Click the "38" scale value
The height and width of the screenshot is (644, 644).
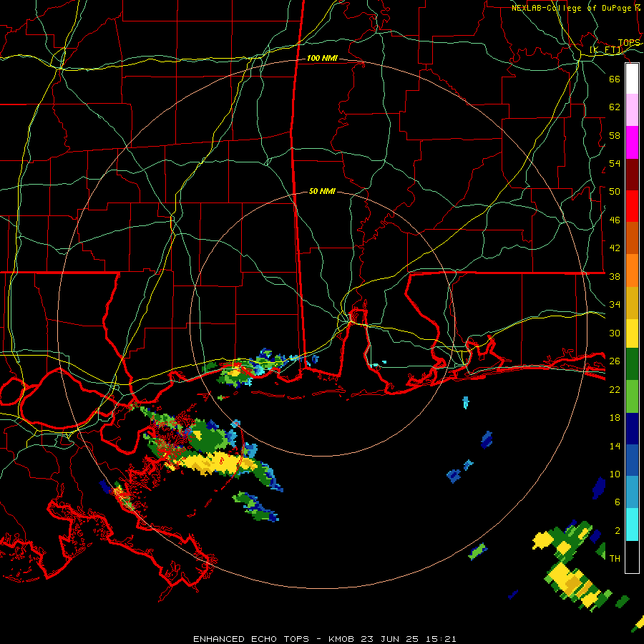coord(615,276)
